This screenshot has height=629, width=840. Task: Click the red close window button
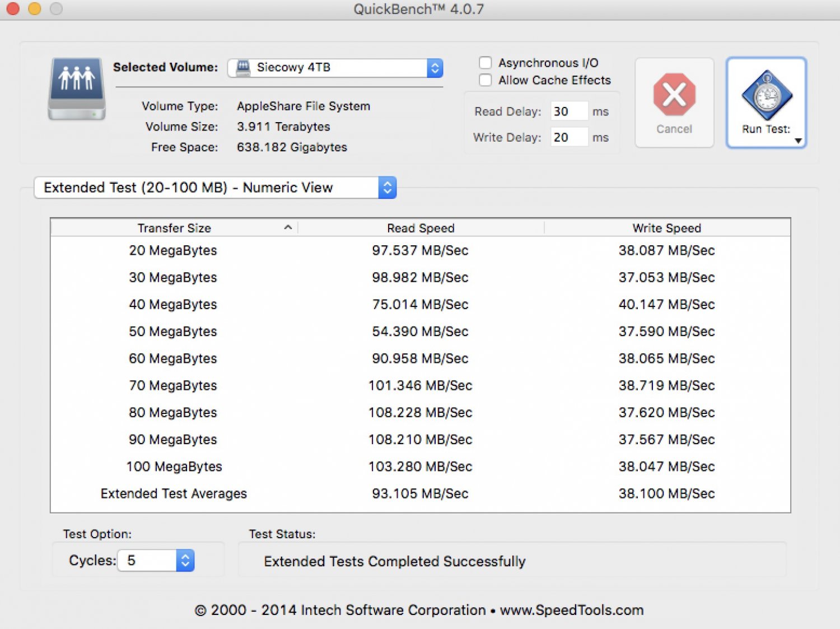tap(12, 8)
